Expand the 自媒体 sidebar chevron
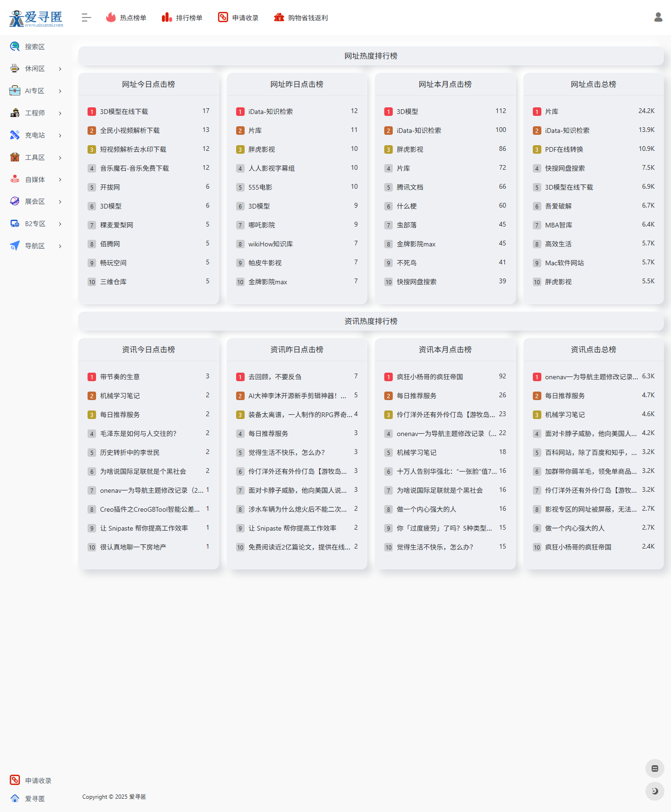Image resolution: width=671 pixels, height=812 pixels. click(x=60, y=180)
